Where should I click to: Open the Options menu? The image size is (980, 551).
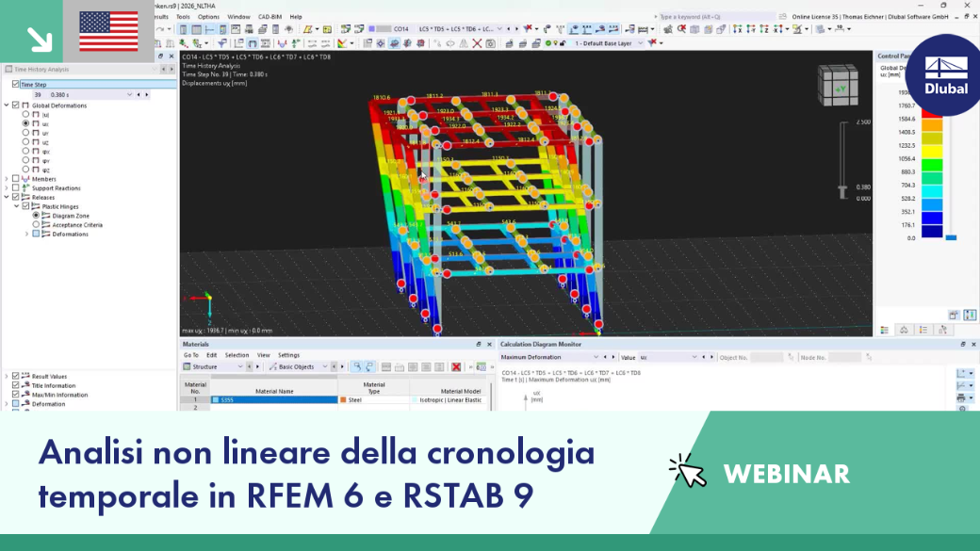pyautogui.click(x=208, y=17)
